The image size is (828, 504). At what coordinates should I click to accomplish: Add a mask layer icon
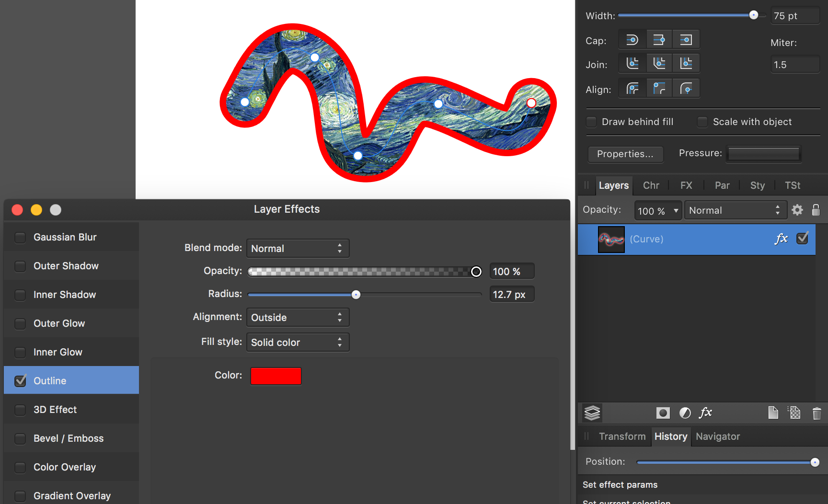pos(663,413)
